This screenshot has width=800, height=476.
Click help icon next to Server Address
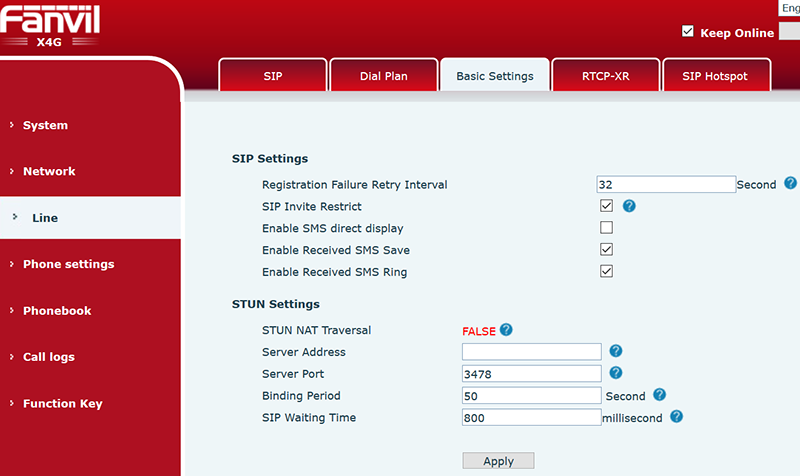pos(616,351)
